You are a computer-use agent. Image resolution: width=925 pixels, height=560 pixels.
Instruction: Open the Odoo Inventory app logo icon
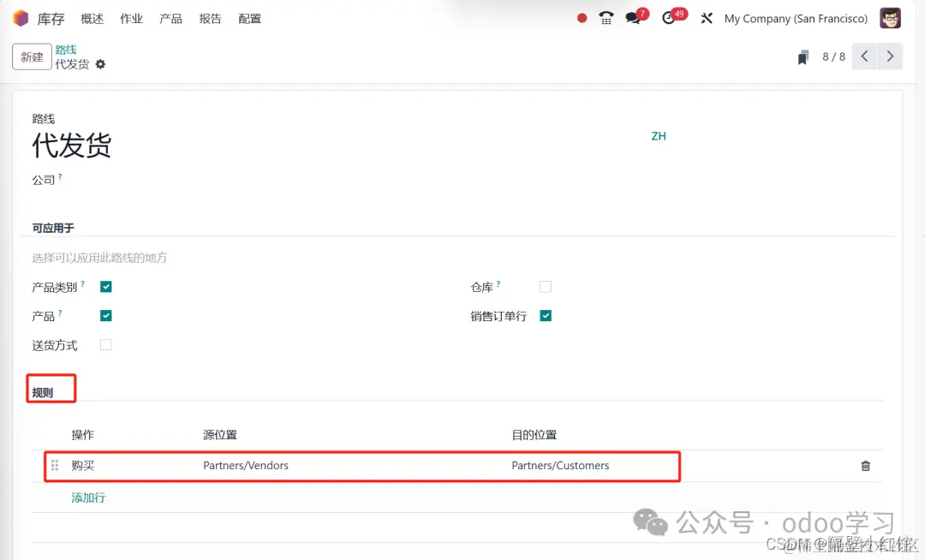coord(21,18)
